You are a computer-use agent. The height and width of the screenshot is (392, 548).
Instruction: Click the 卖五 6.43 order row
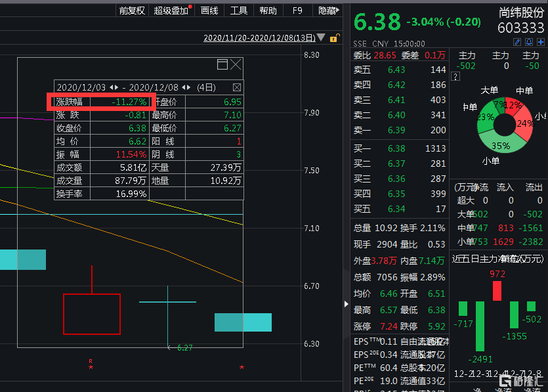400,70
